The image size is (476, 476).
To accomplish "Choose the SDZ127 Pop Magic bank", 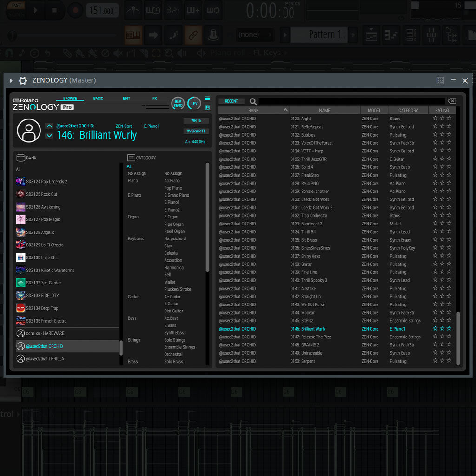I will (x=43, y=219).
